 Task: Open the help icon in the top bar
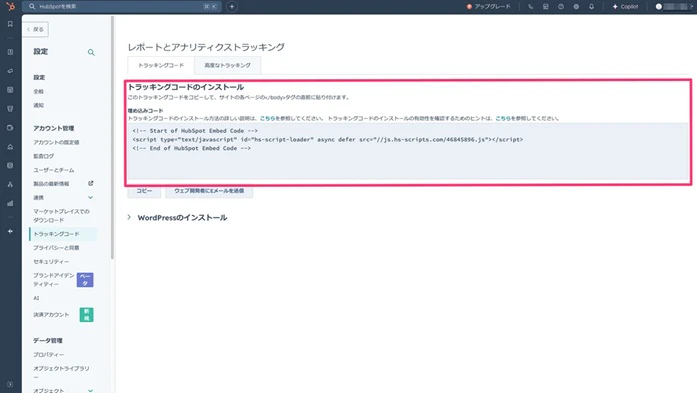click(x=561, y=7)
